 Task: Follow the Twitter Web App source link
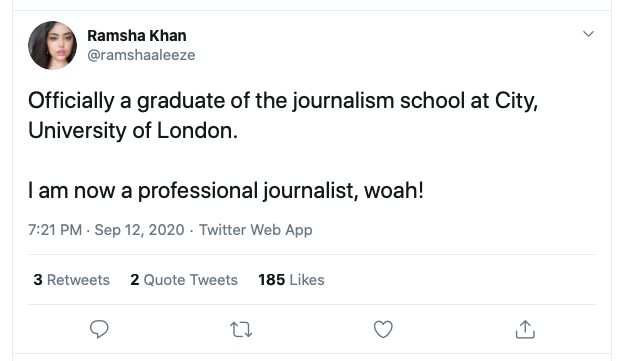[x=256, y=230]
